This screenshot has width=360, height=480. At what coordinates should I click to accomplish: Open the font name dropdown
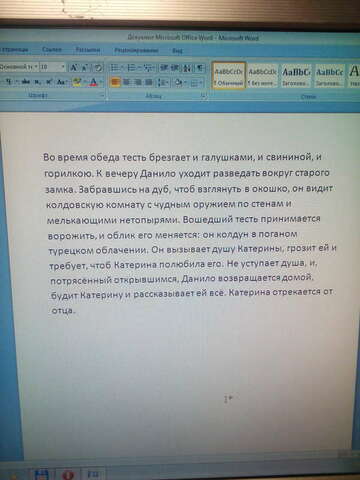point(36,67)
